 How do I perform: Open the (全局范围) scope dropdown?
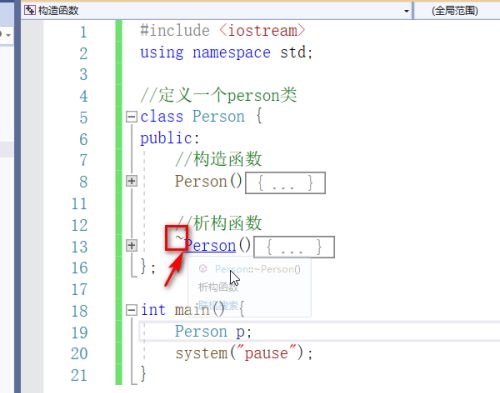click(455, 11)
